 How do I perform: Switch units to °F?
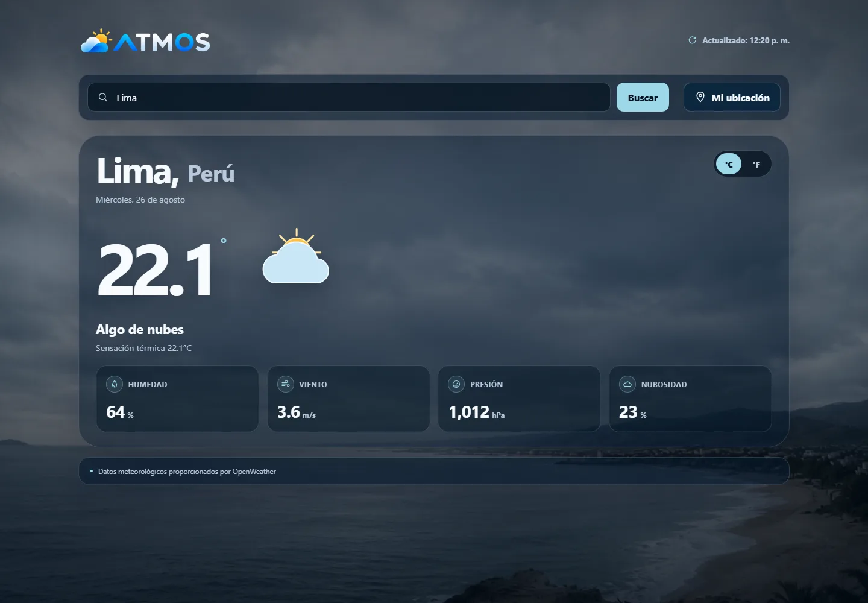coord(756,164)
